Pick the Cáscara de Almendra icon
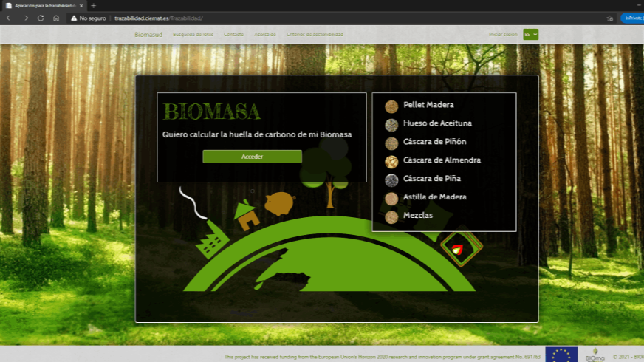This screenshot has height=362, width=644. pyautogui.click(x=391, y=161)
